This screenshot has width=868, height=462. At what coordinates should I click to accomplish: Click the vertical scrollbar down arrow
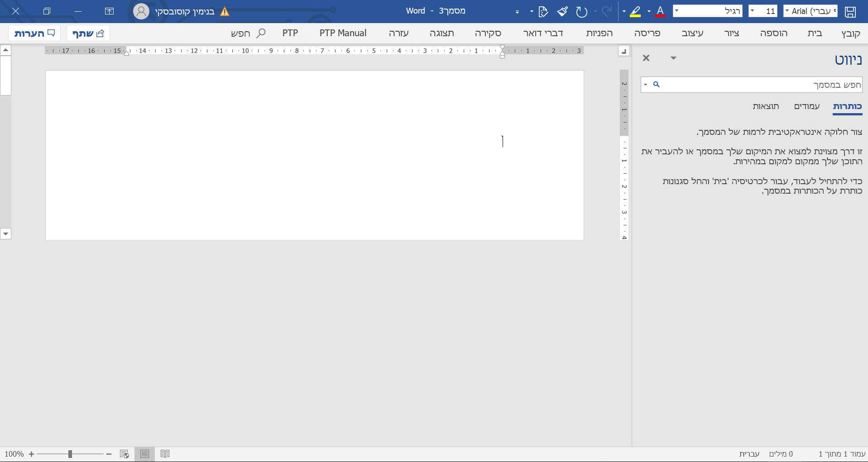coord(5,234)
